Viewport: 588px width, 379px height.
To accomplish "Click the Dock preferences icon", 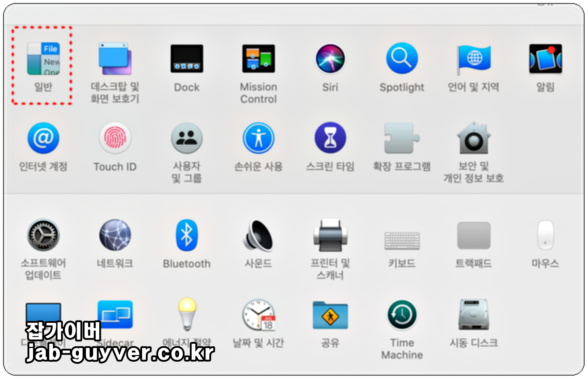I will tap(187, 59).
